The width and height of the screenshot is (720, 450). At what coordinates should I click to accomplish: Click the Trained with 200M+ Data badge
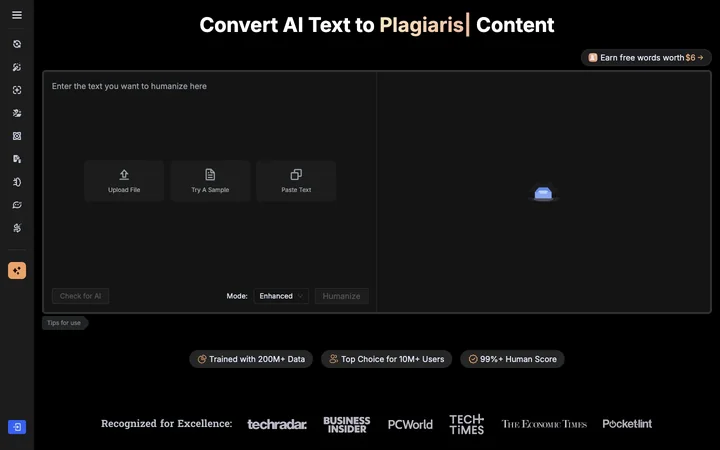[x=251, y=359]
